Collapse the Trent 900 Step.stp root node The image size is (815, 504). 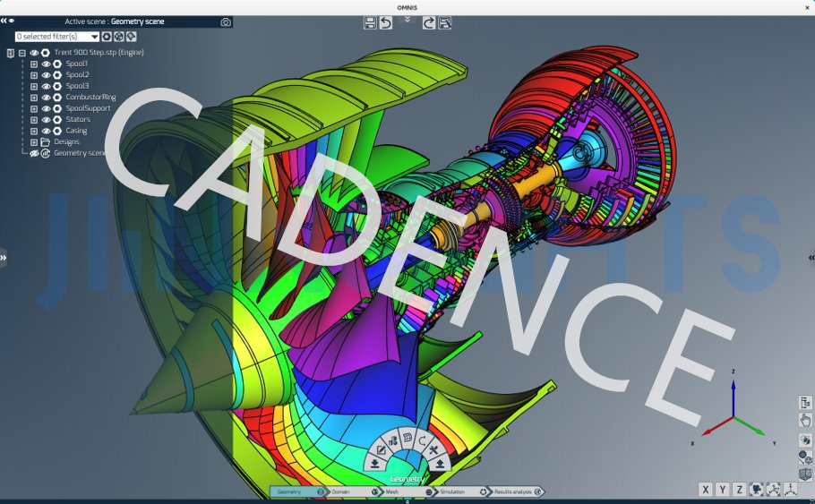click(x=22, y=53)
